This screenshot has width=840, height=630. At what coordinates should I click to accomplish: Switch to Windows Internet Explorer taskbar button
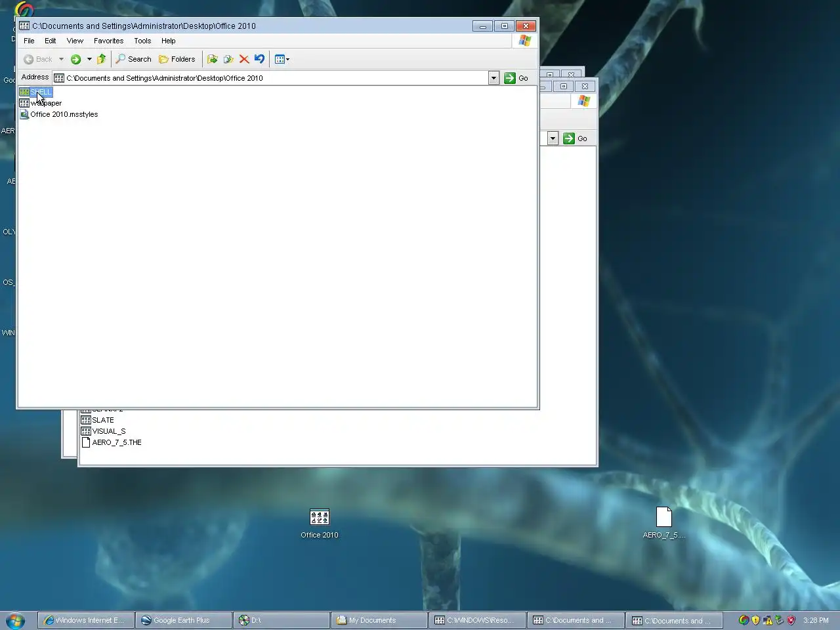point(86,620)
